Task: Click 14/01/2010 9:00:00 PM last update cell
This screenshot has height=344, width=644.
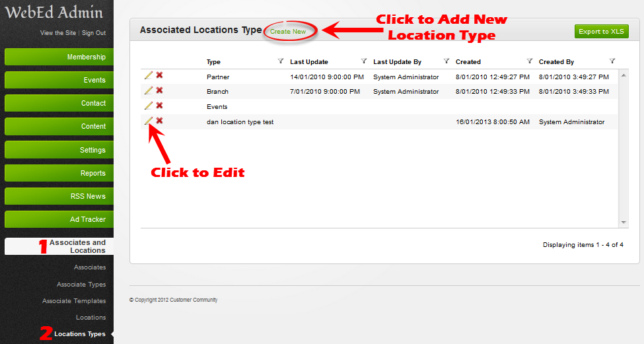Action: 327,77
